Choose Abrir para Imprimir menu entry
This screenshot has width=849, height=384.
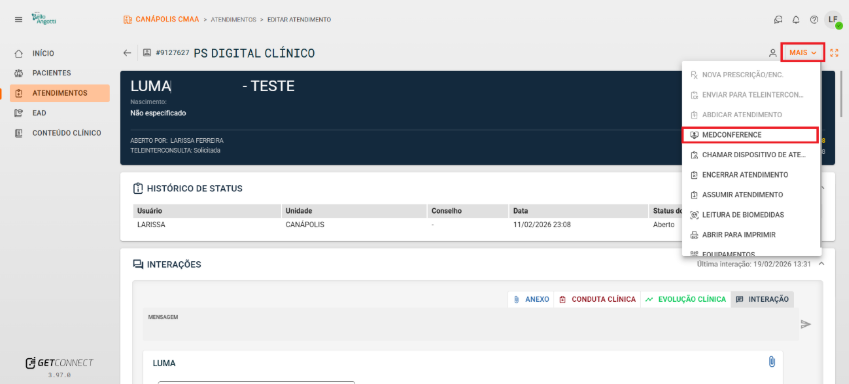pos(751,235)
